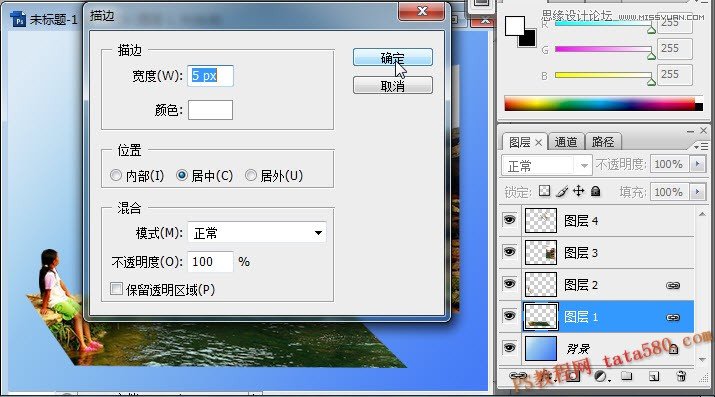Hide 图层 3 via its eye icon
The height and width of the screenshot is (397, 715).
coord(509,252)
